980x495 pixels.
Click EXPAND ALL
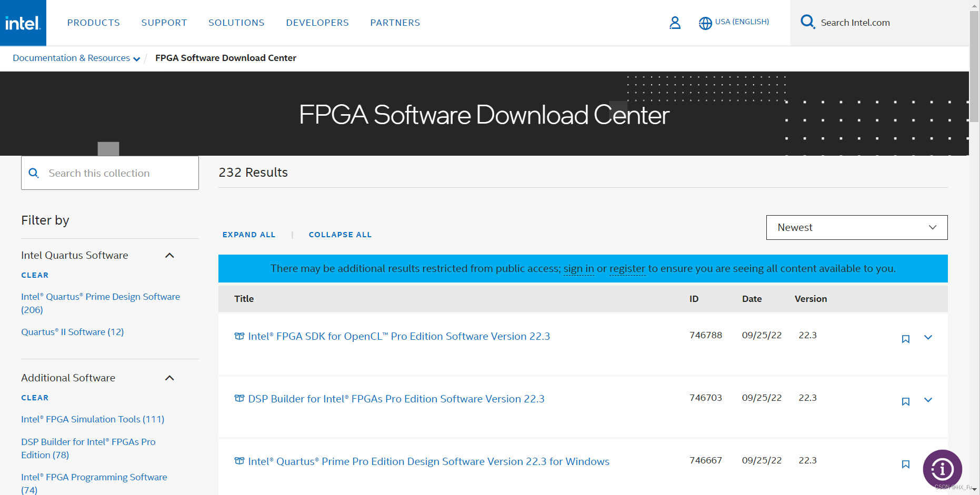pyautogui.click(x=249, y=235)
